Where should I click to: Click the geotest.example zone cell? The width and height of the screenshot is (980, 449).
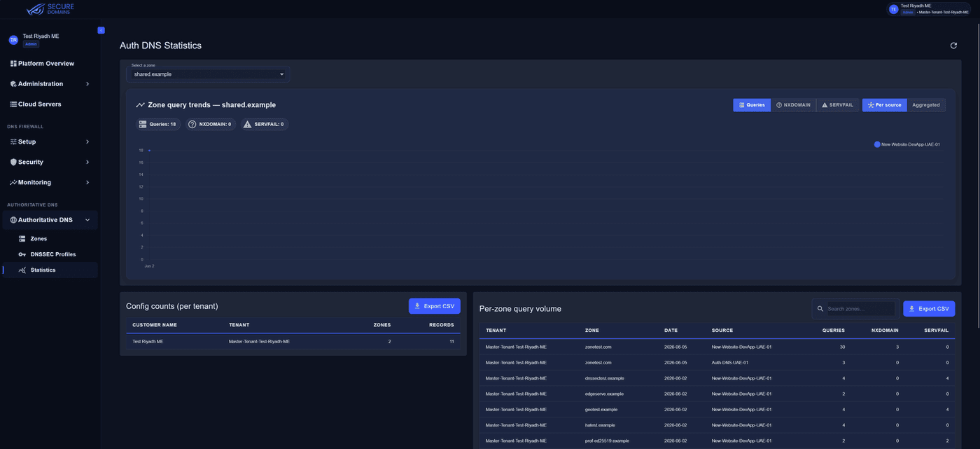pos(601,409)
